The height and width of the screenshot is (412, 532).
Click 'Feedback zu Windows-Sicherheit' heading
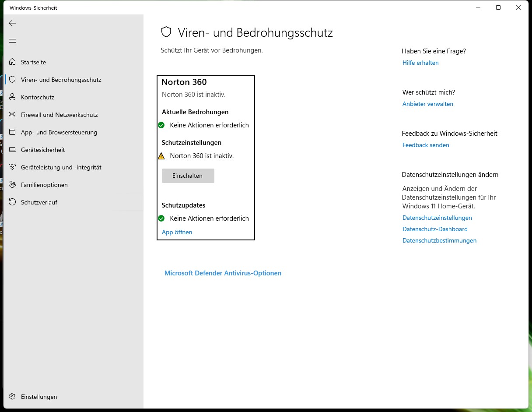pos(450,134)
